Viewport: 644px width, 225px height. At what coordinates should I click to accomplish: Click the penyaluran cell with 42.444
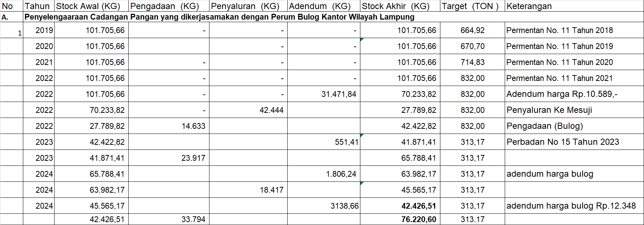[x=271, y=110]
